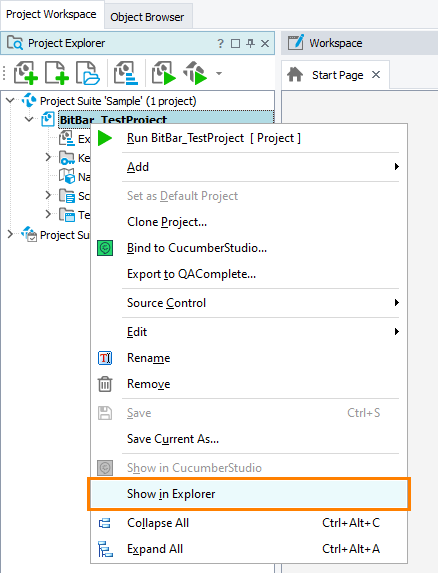Collapse the BitBar_TestProject node
This screenshot has width=438, height=573.
[29, 119]
